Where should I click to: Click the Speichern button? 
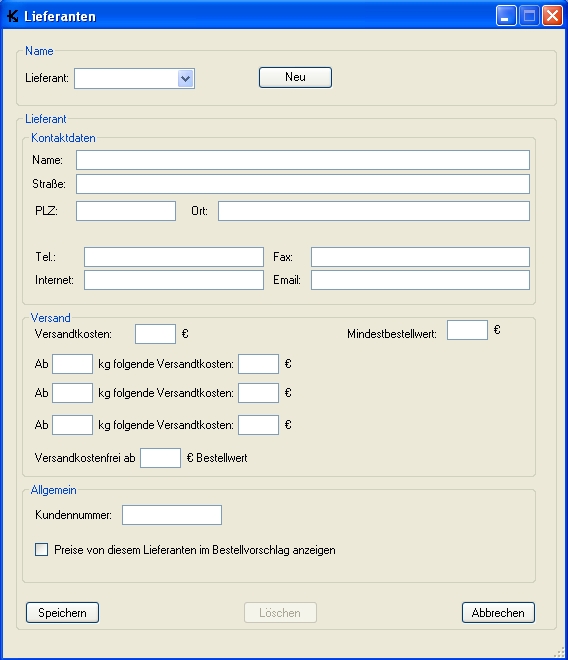pyautogui.click(x=62, y=612)
